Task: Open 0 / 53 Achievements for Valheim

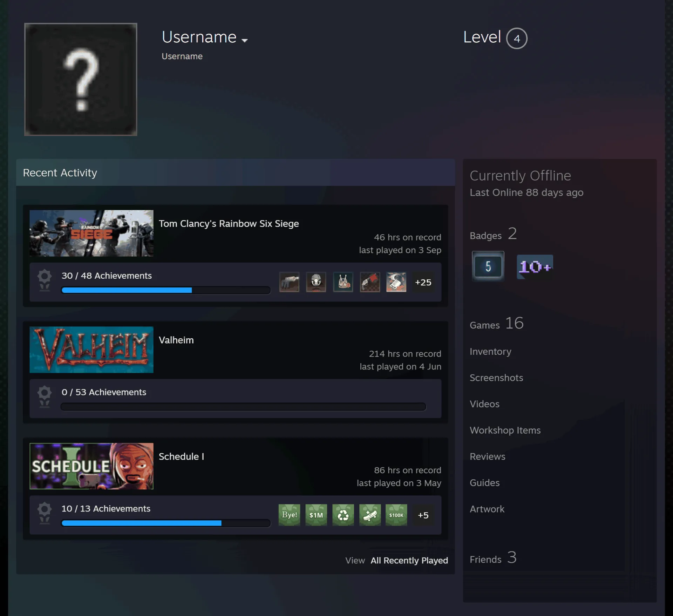Action: pos(104,392)
